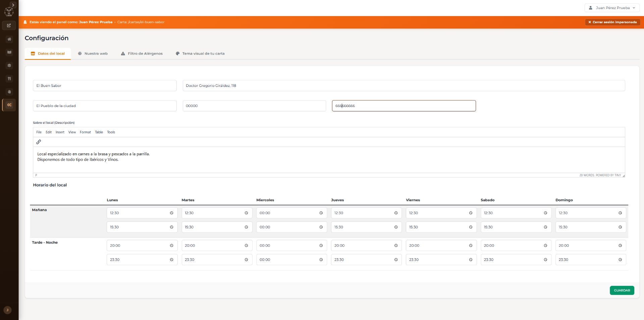The height and width of the screenshot is (320, 644).
Task: Click the Horario del local heading
Action: tap(50, 185)
